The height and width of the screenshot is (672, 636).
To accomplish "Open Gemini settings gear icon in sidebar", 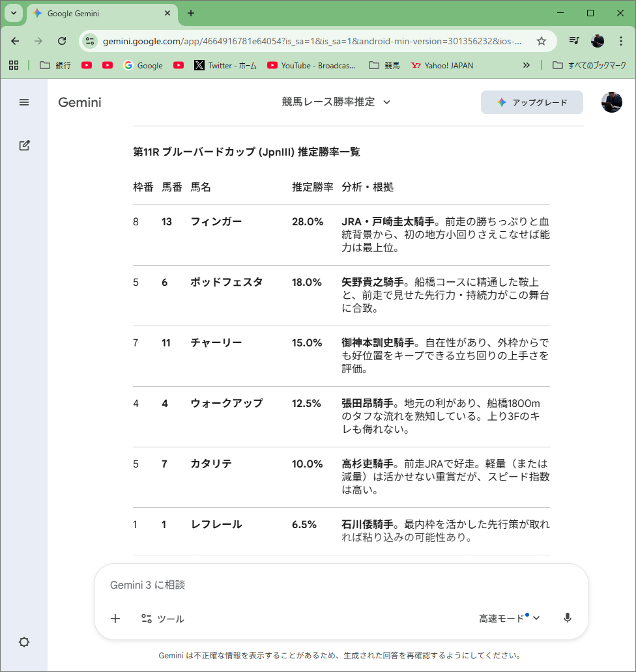I will point(24,641).
